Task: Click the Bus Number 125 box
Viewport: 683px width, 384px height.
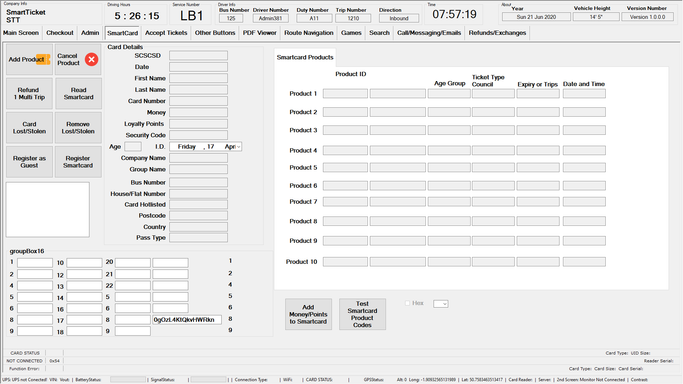Action: [231, 18]
